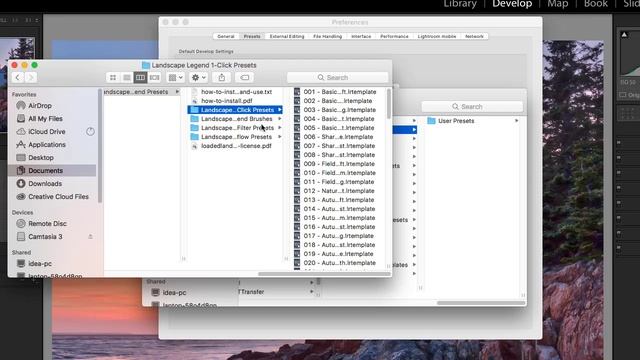This screenshot has width=640, height=360.
Task: Select 020 - Autu...th.lrtemplate file
Action: coord(339,263)
